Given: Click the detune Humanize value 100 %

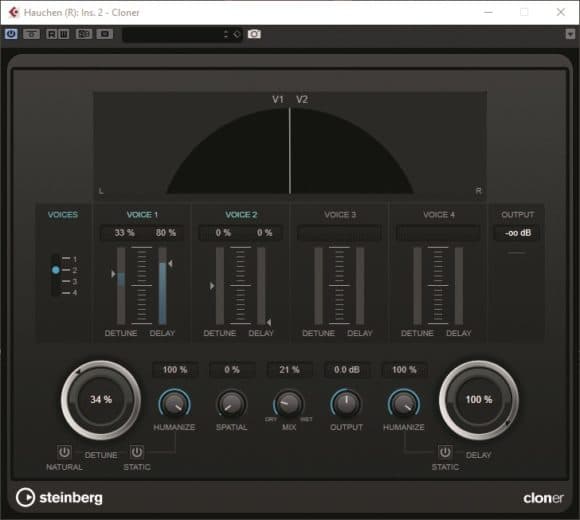Looking at the screenshot, I should [175, 369].
